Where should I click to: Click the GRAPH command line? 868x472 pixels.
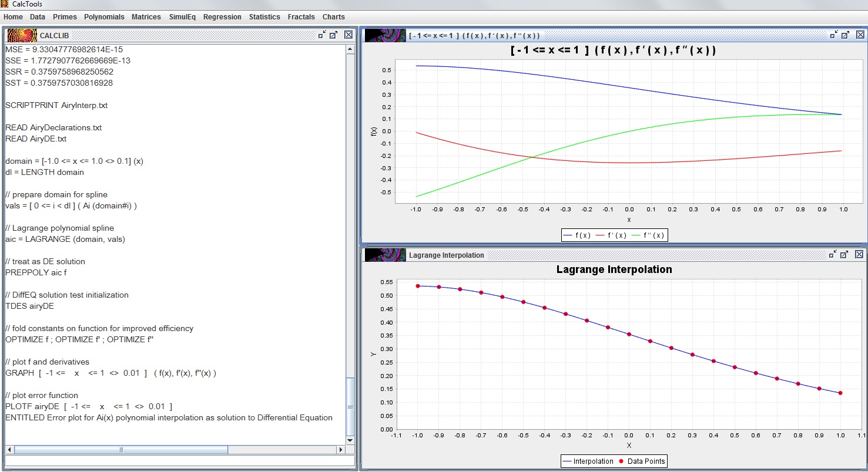click(x=111, y=373)
